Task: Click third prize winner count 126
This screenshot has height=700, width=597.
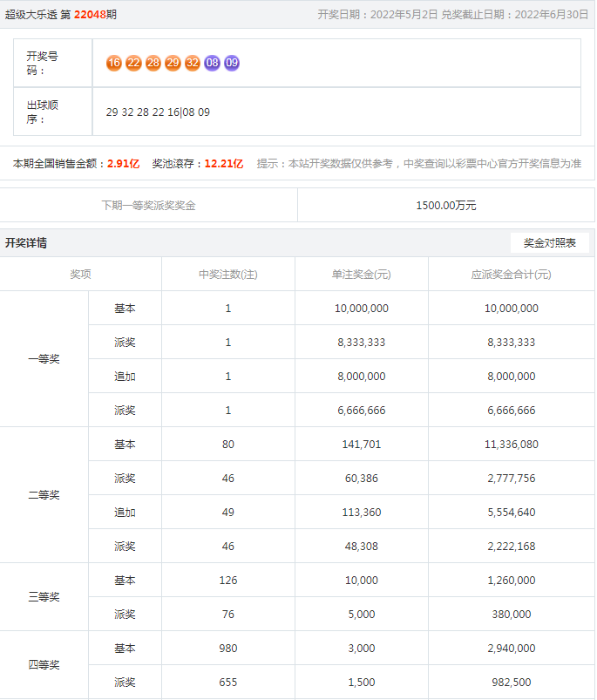Action: pos(228,580)
